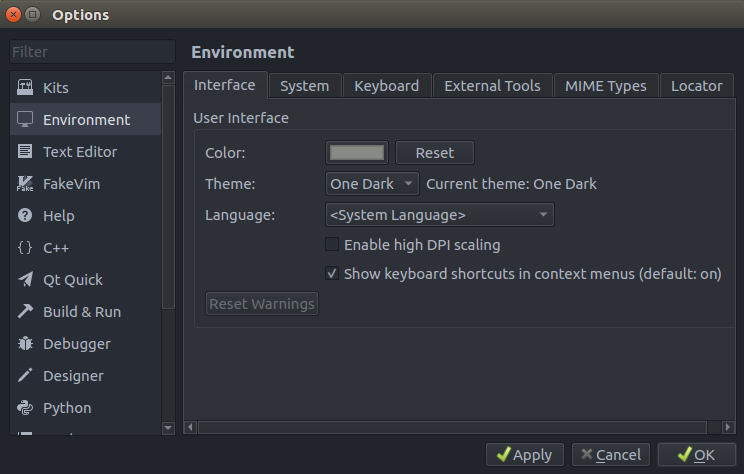Select the Kits category label
The image size is (744, 474).
pos(56,88)
